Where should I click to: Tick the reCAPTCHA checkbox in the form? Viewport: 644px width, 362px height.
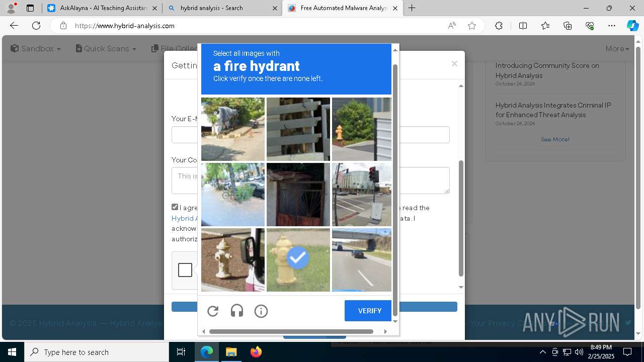pyautogui.click(x=185, y=270)
